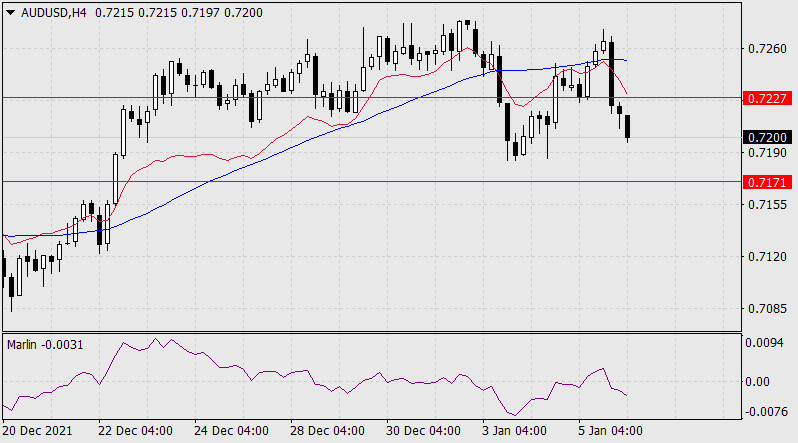Click the current price label 0.7200
Image resolution: width=798 pixels, height=443 pixels.
point(767,137)
